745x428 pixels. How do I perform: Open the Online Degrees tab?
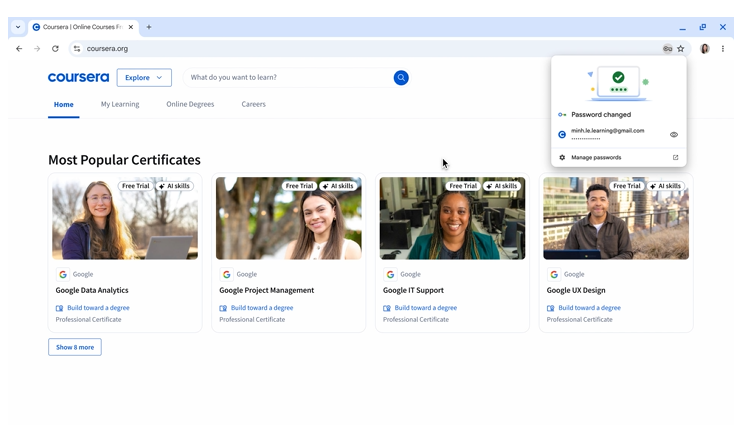point(190,104)
